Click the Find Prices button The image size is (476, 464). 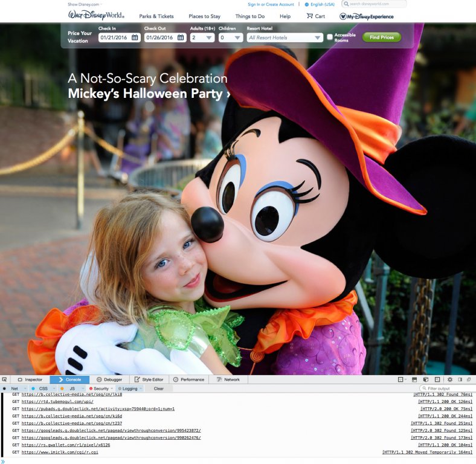382,37
